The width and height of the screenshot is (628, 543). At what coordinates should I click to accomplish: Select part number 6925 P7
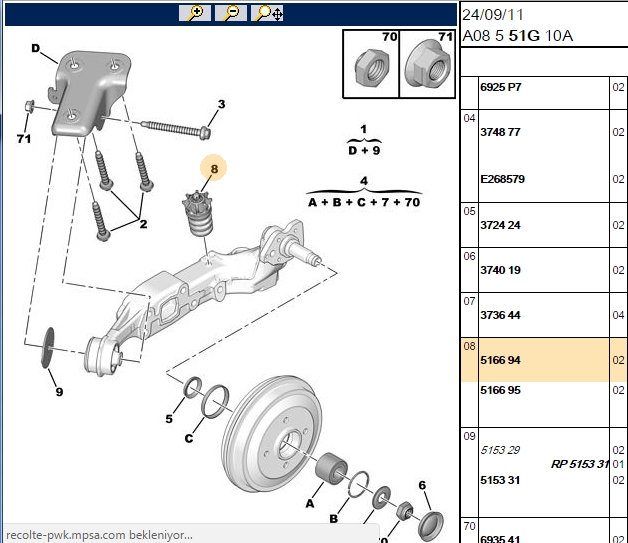(x=501, y=87)
